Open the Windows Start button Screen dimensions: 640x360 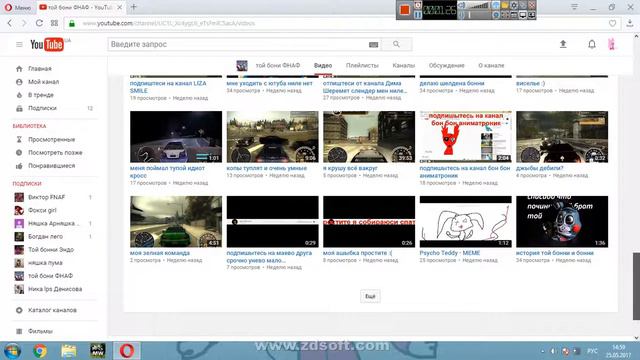pos(12,351)
